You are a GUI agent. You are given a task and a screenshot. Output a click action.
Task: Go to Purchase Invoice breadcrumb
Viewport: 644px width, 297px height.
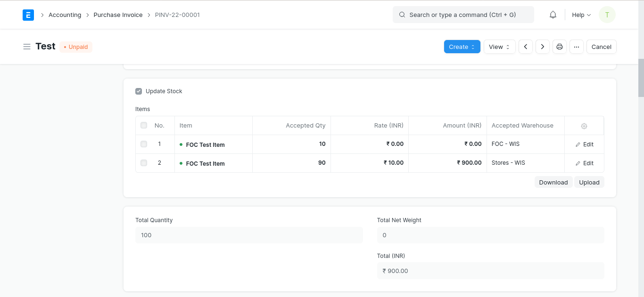pyautogui.click(x=118, y=15)
